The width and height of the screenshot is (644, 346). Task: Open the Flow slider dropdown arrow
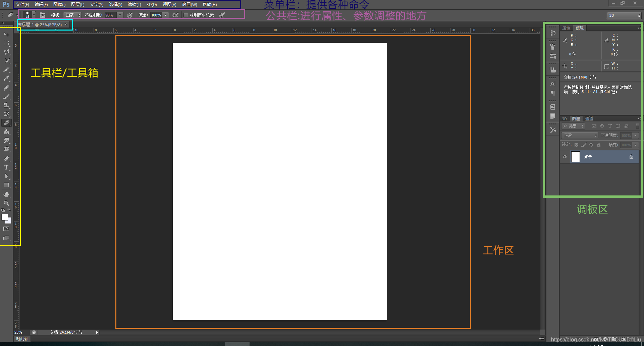(165, 15)
